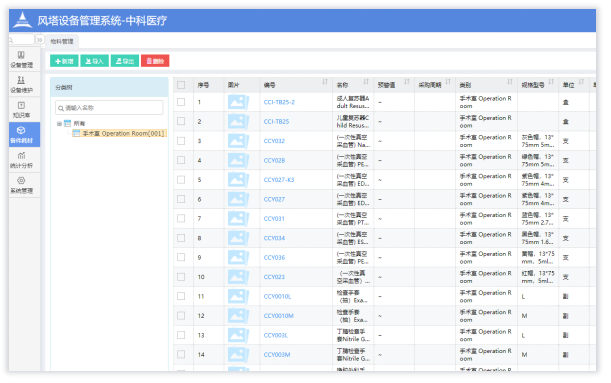Tick the checkbox for row 10
The height and width of the screenshot is (383, 611).
pyautogui.click(x=181, y=277)
